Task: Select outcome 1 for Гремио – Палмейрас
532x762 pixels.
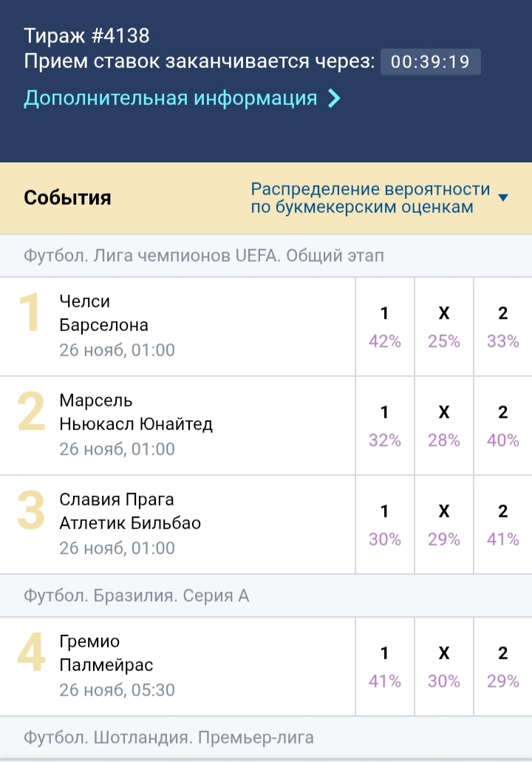Action: (384, 667)
